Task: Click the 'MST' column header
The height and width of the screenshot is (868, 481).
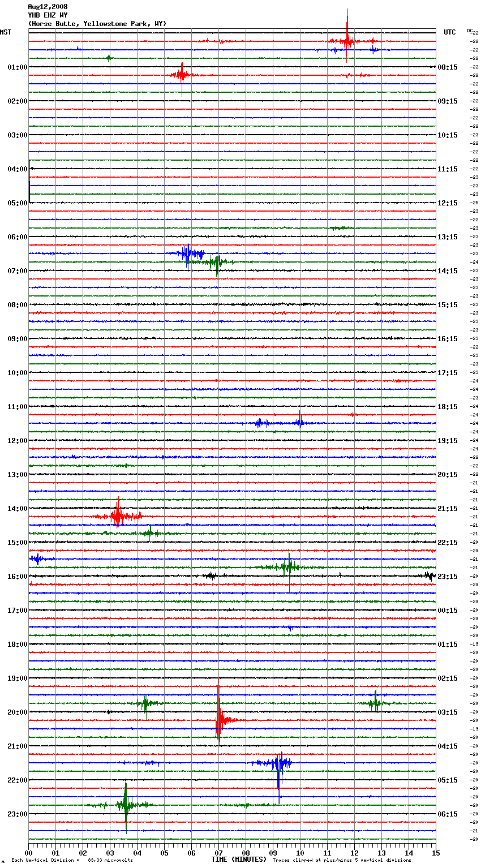Action: click(x=6, y=32)
